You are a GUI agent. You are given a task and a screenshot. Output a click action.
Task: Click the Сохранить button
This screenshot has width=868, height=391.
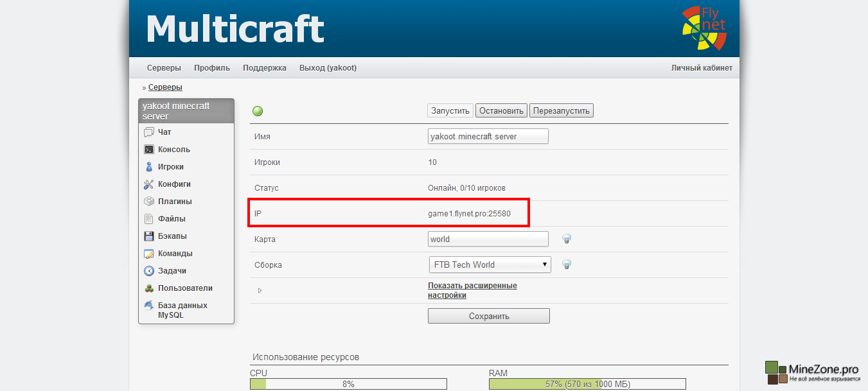coord(489,316)
